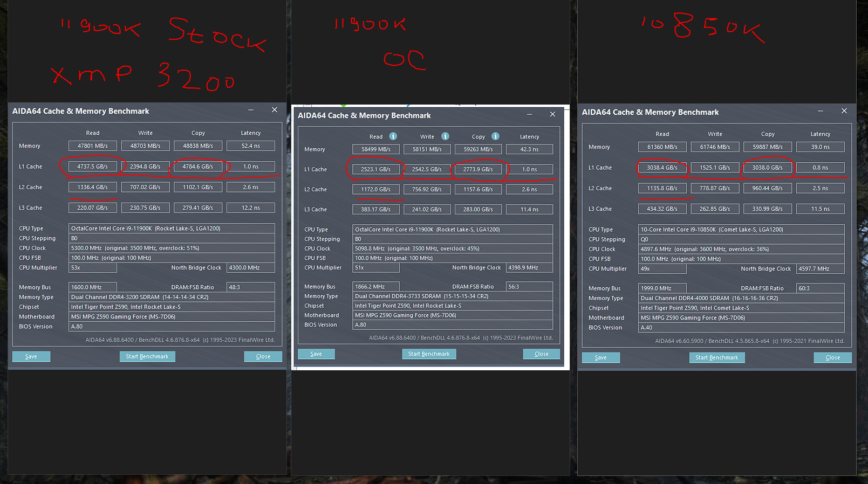Click the L3 cache write value "241.02 GB/s"
This screenshot has width=868, height=484.
pyautogui.click(x=427, y=209)
